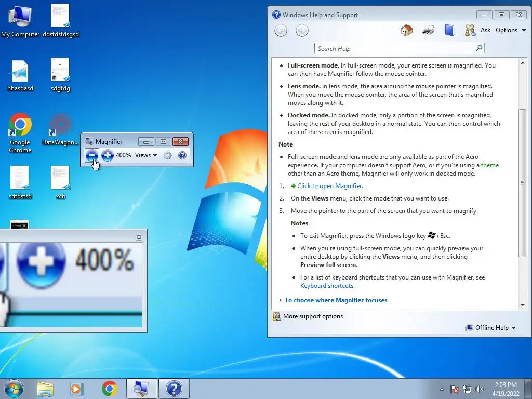Screen dimensions: 532x399
Task: Open Magnifier options gear icon
Action: pos(168,155)
